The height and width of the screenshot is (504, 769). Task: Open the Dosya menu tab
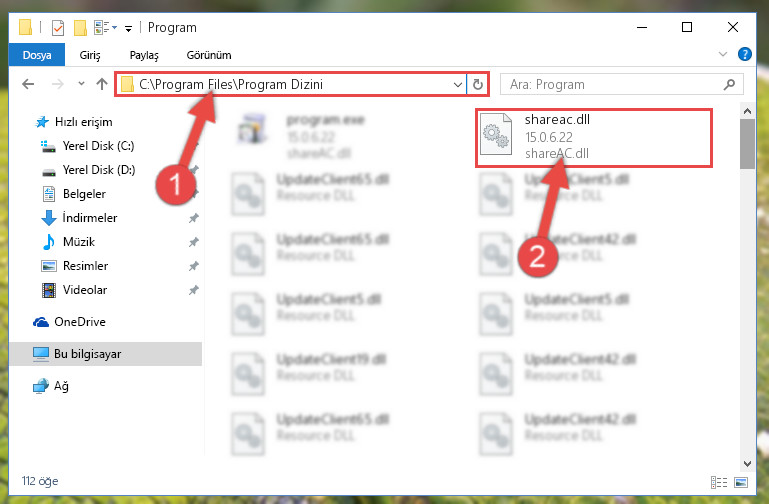37,55
